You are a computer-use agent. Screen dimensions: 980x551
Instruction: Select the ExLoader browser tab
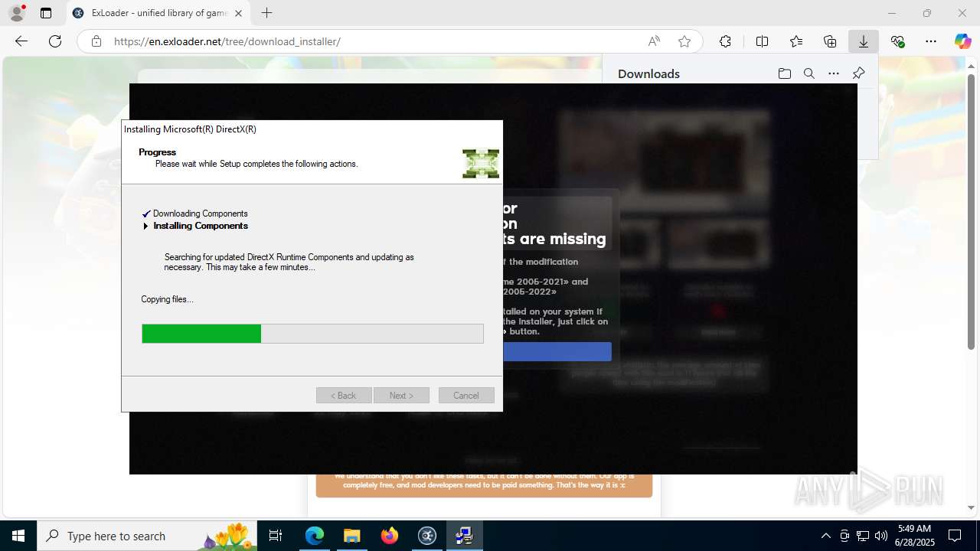(x=158, y=13)
